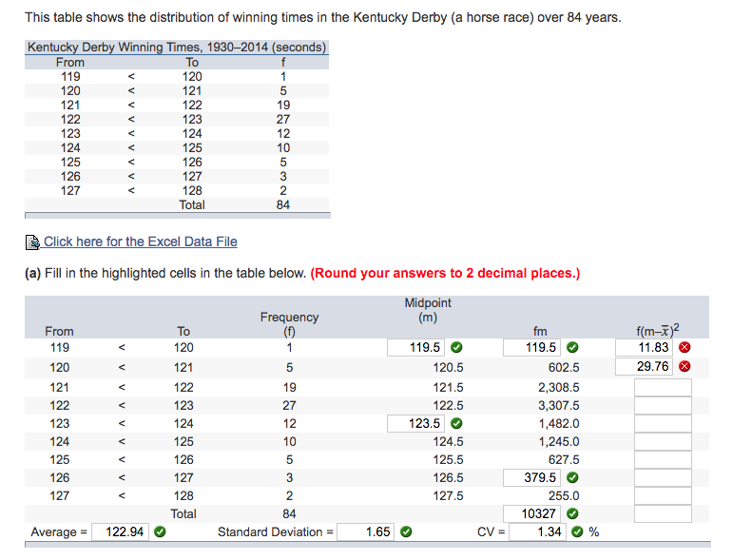Click the empty deviation cell for row 122–123
Image resolution: width=752 pixels, height=560 pixels.
pos(663,406)
